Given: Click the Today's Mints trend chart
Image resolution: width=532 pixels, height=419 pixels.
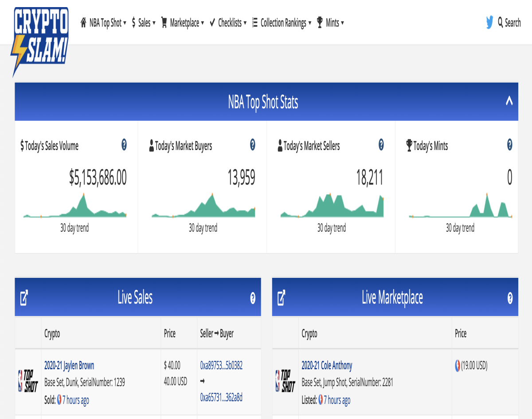Looking at the screenshot, I should (x=461, y=206).
